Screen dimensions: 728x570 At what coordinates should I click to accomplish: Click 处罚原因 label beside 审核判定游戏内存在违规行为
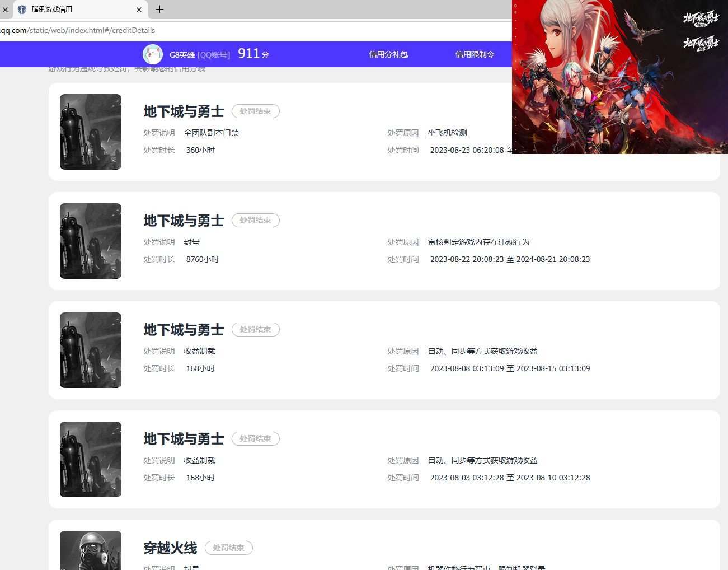click(x=403, y=242)
